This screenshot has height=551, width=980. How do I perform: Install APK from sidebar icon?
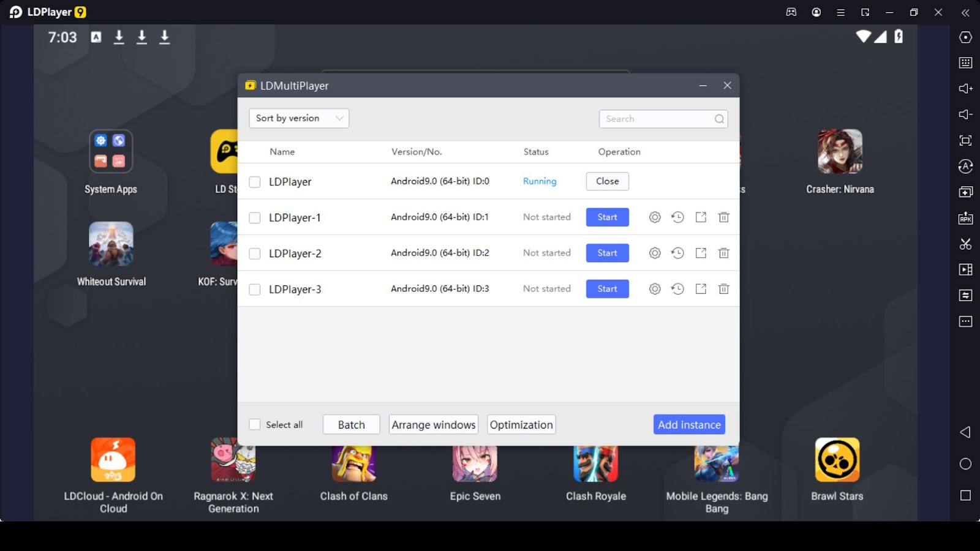click(x=965, y=218)
